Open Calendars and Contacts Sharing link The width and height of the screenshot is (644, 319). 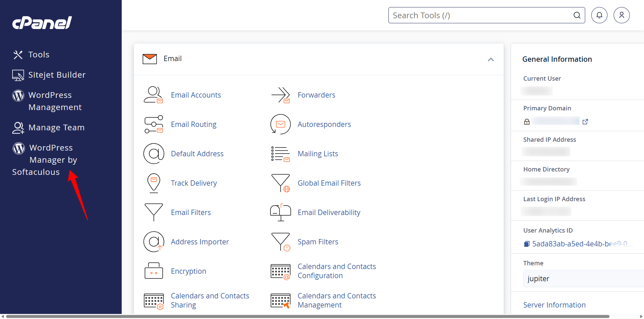point(210,300)
